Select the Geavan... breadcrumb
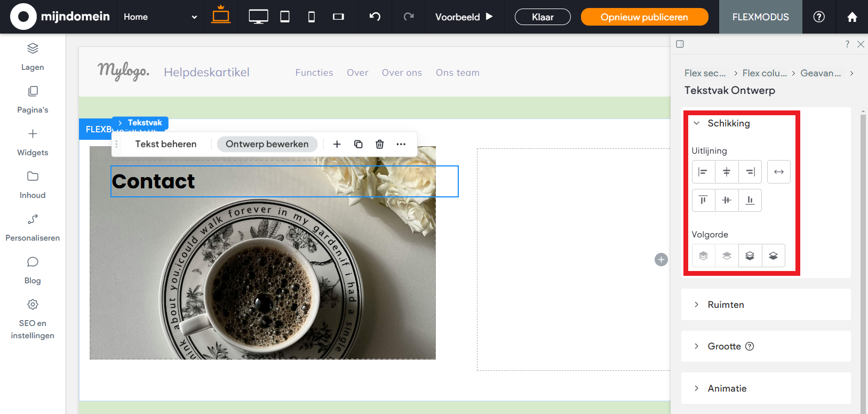Viewport: 868px width, 414px height. point(821,73)
